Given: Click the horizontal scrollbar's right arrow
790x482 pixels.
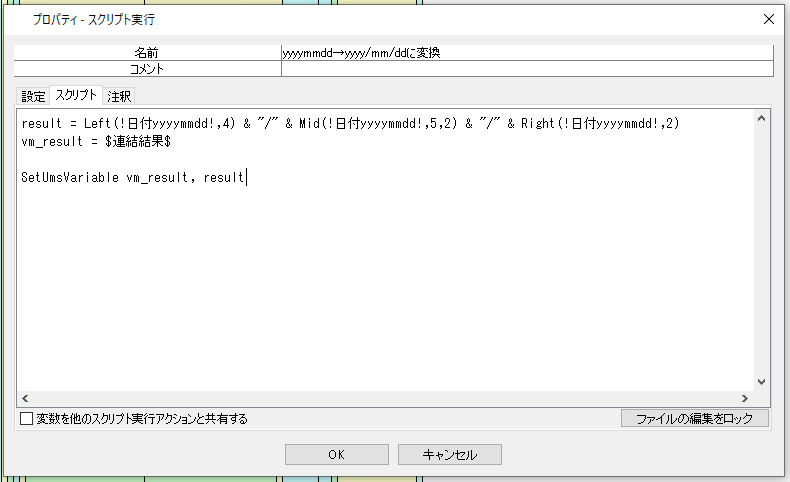Looking at the screenshot, I should pyautogui.click(x=744, y=398).
